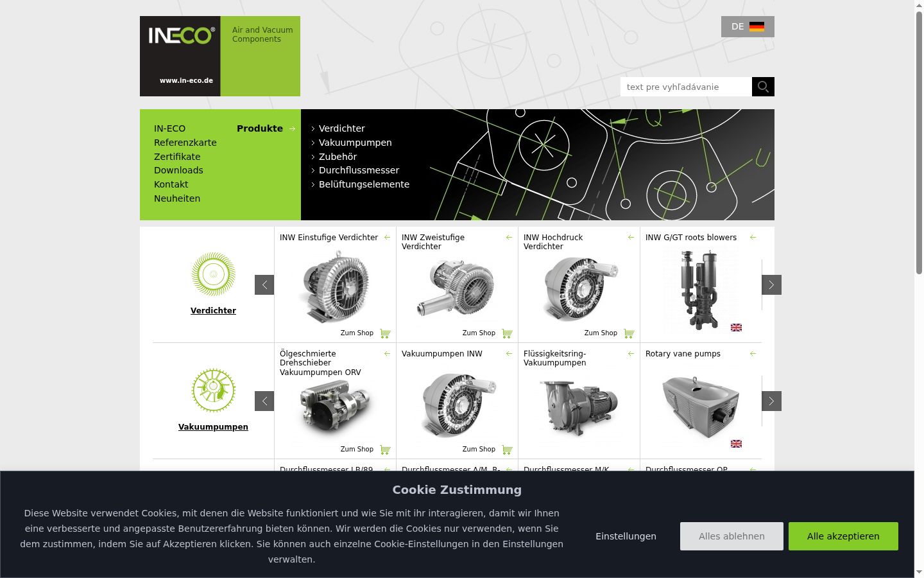Show next items in Vakuumpumpen carousel

(771, 401)
